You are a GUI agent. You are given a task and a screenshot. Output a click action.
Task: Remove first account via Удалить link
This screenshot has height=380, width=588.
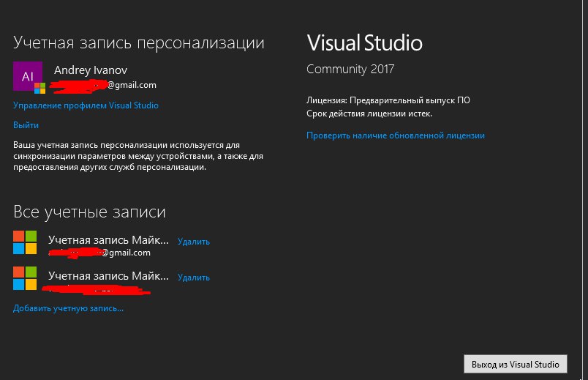pyautogui.click(x=194, y=242)
